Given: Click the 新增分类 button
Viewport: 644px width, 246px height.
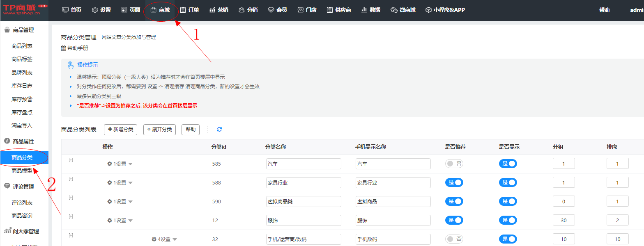Looking at the screenshot, I should (x=120, y=130).
